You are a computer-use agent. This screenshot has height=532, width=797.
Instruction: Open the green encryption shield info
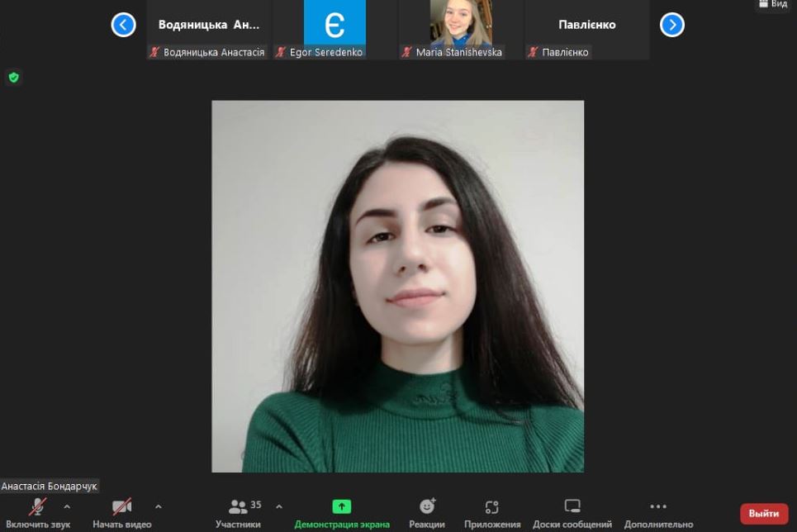tap(14, 78)
